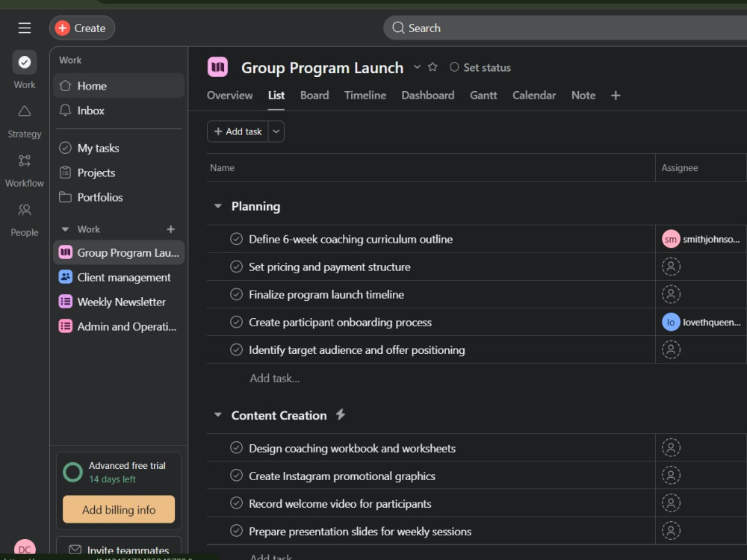The image size is (747, 560).
Task: Assign 'Finalize program launch timeline' task
Action: (x=671, y=294)
